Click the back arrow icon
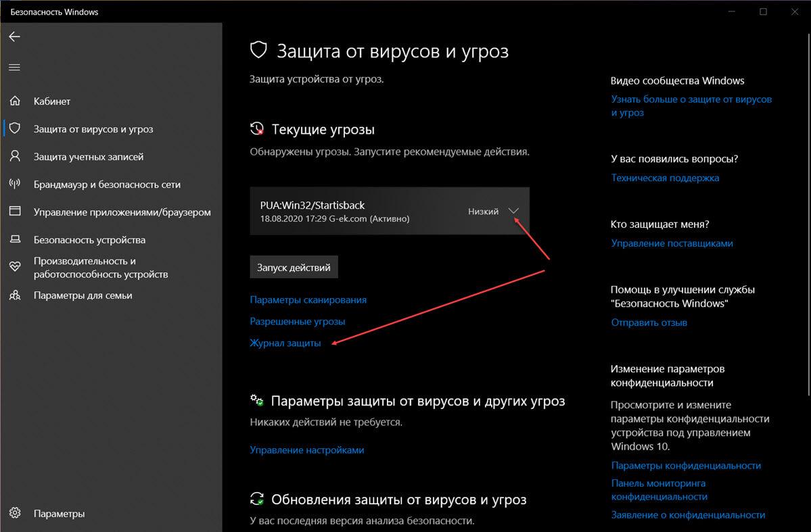Viewport: 811px width, 532px height. (14, 37)
